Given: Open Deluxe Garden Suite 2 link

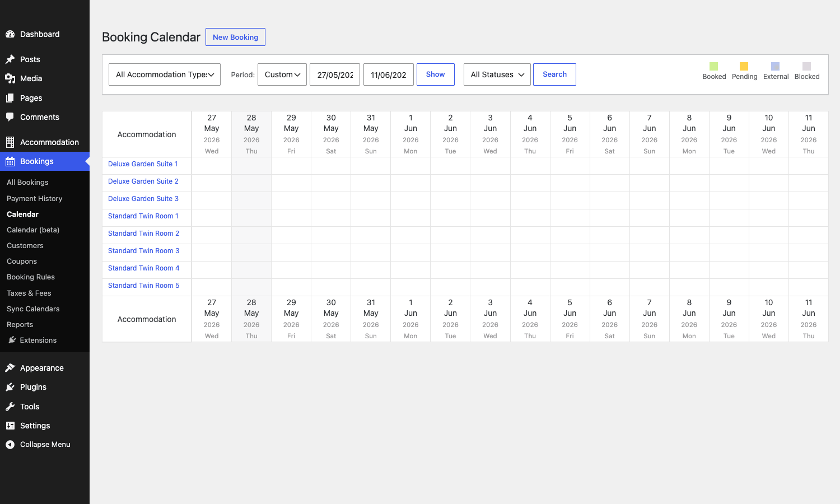Looking at the screenshot, I should (143, 181).
